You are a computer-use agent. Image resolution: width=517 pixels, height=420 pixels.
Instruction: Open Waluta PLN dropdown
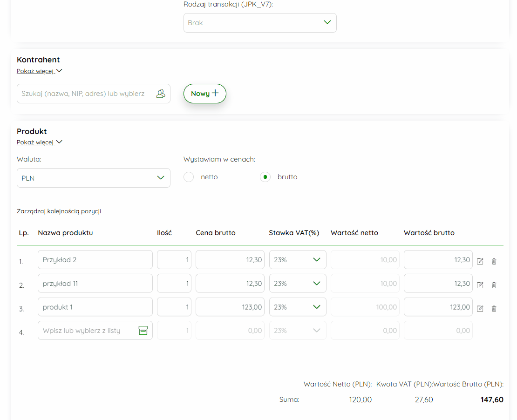tap(93, 178)
